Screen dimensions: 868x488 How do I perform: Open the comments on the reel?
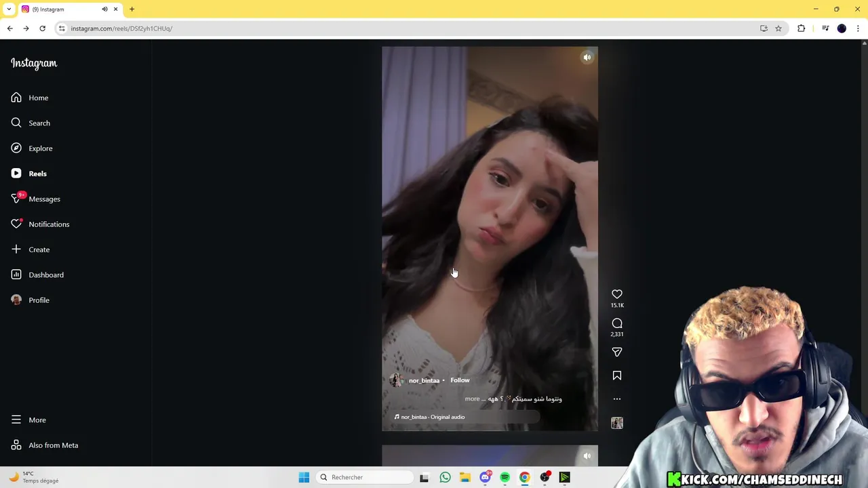coord(617,323)
